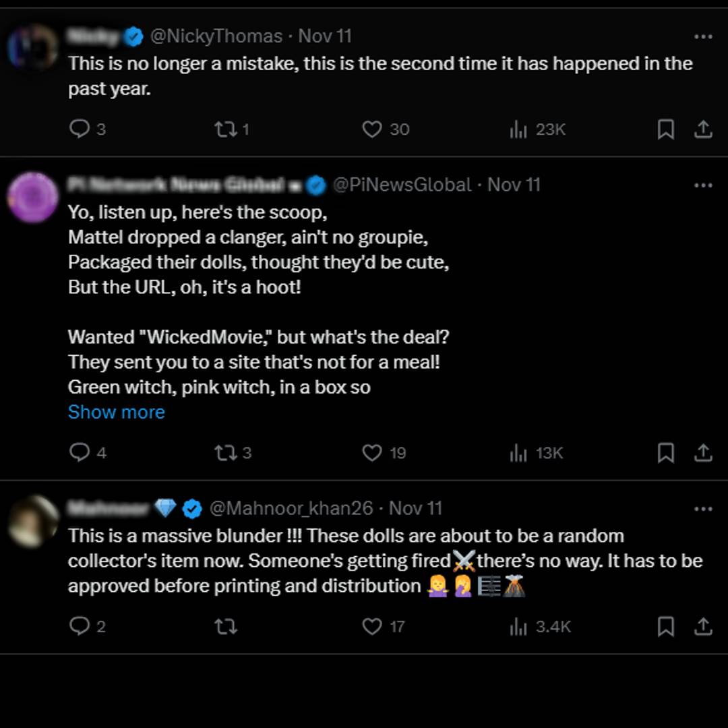Open more options on PiNewsGlobal tweet

703,185
